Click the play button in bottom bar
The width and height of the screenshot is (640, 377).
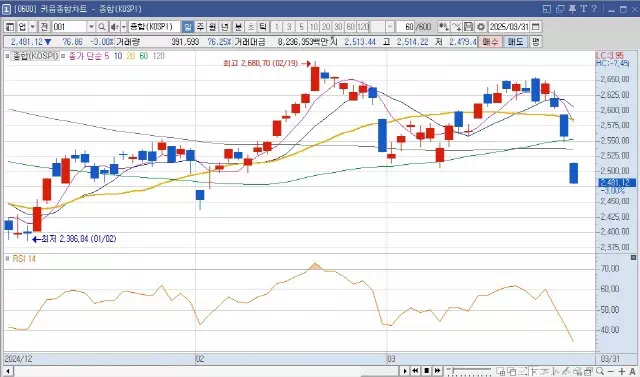point(405,371)
